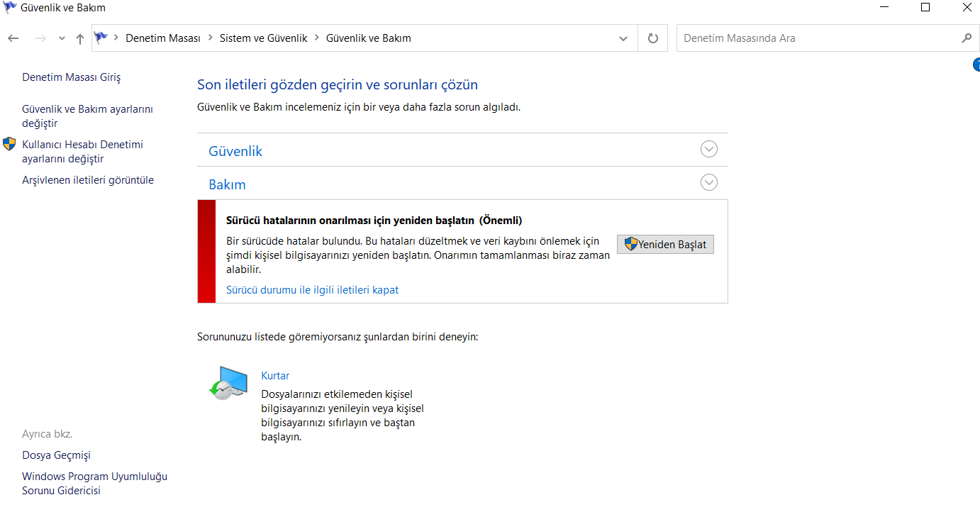Click the flag icon in address bar
Screen dimensions: 980x512
pos(101,38)
